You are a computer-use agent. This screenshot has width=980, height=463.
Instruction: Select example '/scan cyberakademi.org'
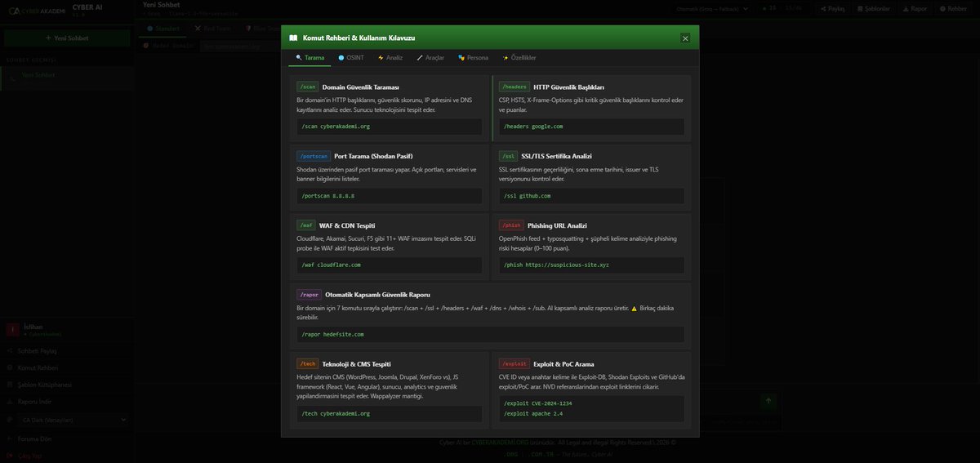[x=390, y=127]
